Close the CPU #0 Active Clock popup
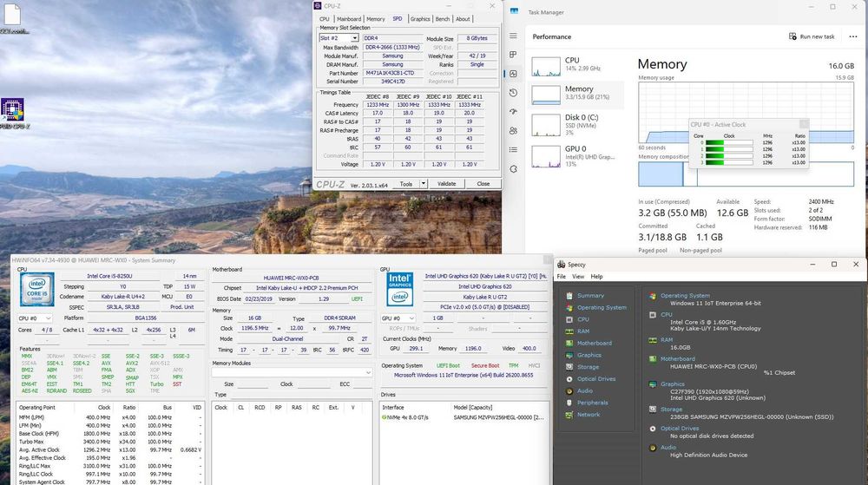The width and height of the screenshot is (868, 485). [x=804, y=124]
